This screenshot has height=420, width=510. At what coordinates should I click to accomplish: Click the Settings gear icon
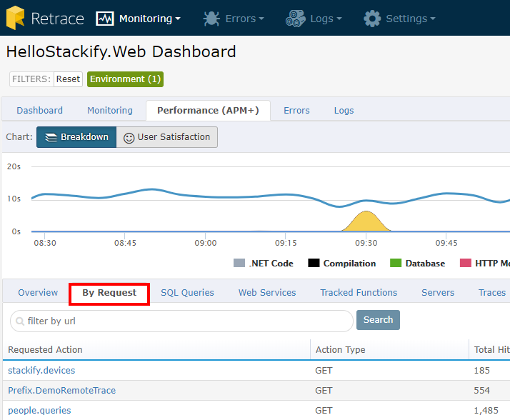click(x=372, y=19)
